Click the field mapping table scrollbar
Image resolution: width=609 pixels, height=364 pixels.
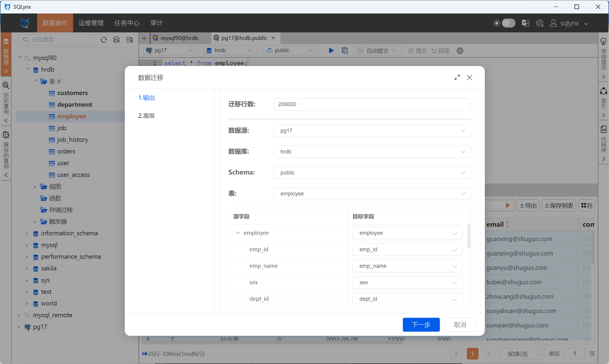coord(469,237)
